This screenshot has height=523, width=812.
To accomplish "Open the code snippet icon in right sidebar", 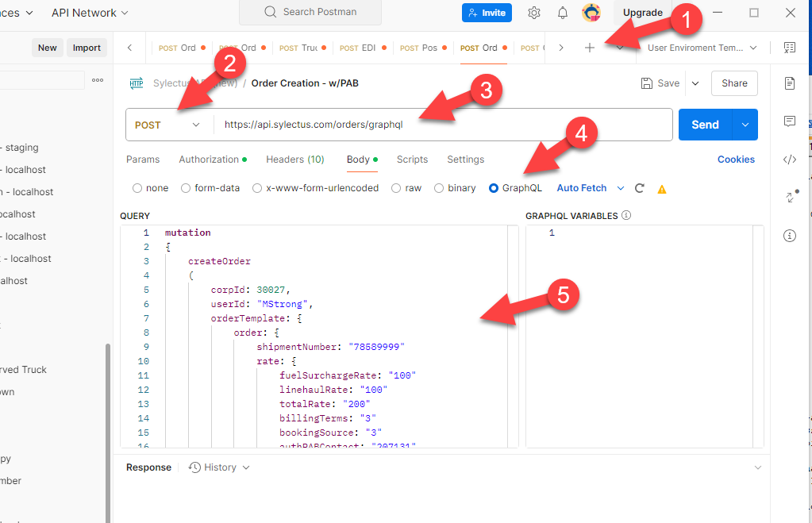I will click(789, 160).
